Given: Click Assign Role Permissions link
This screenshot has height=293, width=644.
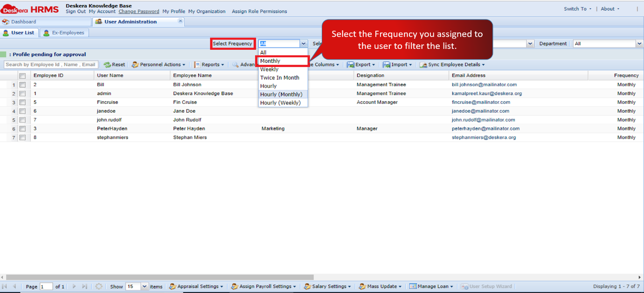Looking at the screenshot, I should coord(259,12).
